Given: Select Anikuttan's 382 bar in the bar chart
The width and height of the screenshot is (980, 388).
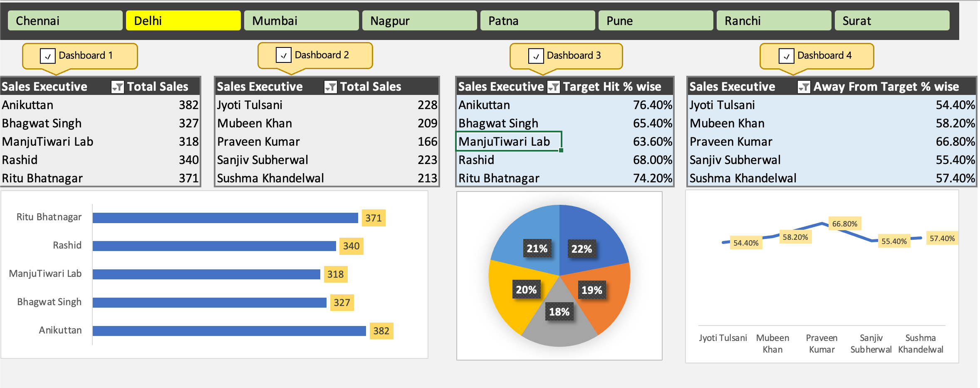Looking at the screenshot, I should pos(229,331).
